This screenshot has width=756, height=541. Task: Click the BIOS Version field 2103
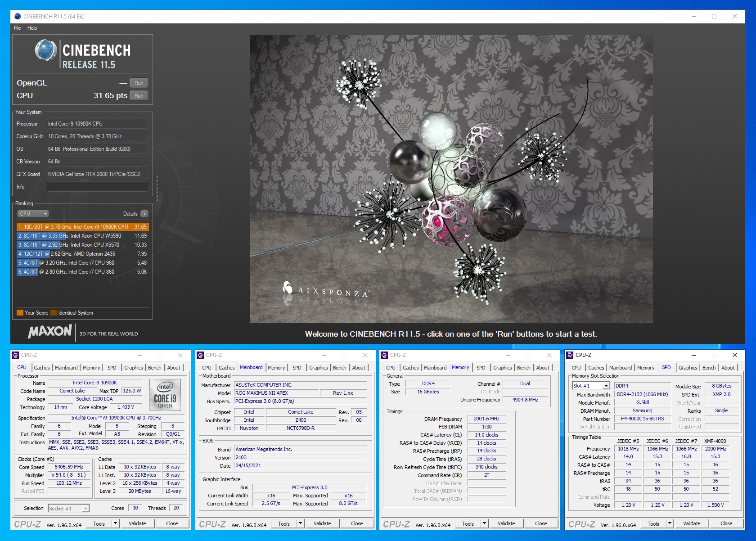pyautogui.click(x=301, y=457)
